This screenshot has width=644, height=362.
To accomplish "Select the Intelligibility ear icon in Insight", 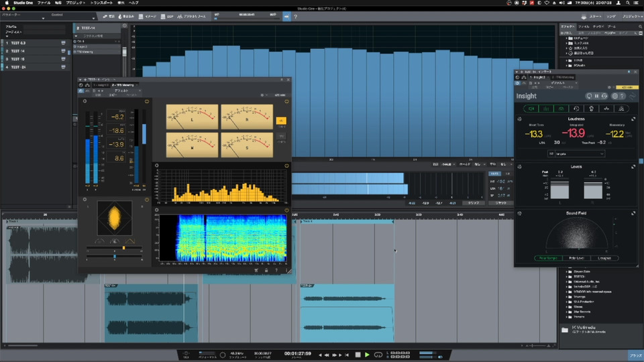I will pyautogui.click(x=592, y=109).
